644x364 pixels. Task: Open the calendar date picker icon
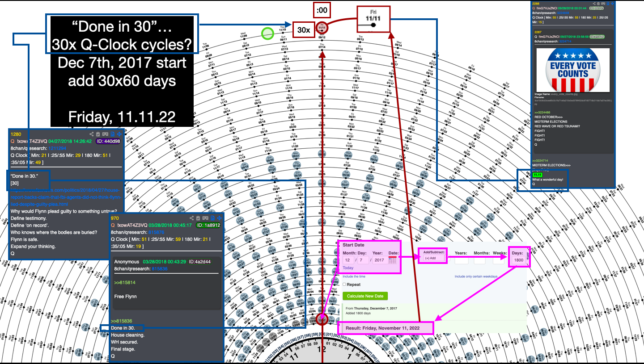393,260
